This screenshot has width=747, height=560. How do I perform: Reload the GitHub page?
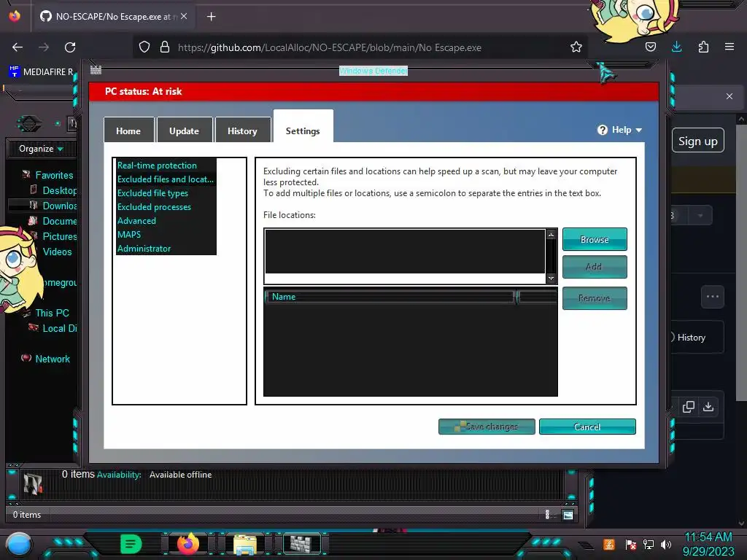[70, 47]
